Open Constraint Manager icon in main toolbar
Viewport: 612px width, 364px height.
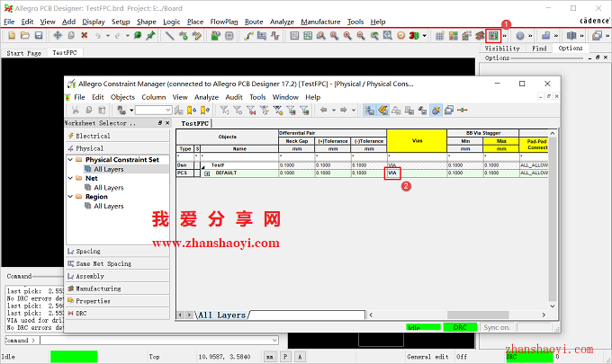pyautogui.click(x=493, y=36)
